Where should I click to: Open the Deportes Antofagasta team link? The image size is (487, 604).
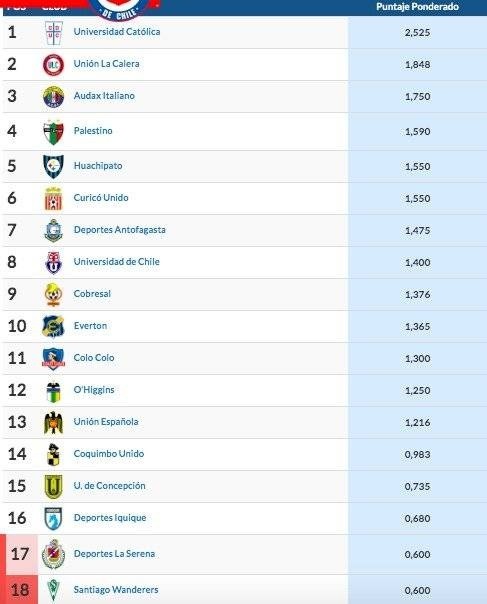pos(119,230)
